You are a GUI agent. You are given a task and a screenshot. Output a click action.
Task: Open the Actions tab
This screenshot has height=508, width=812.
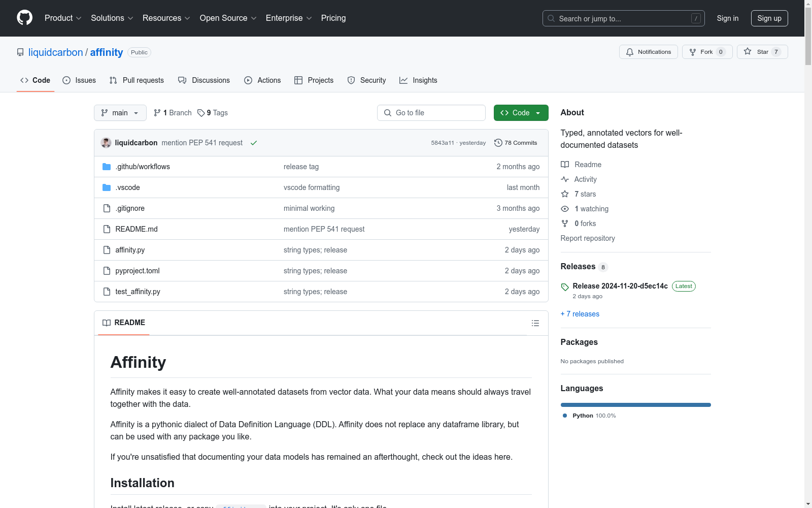coord(262,80)
